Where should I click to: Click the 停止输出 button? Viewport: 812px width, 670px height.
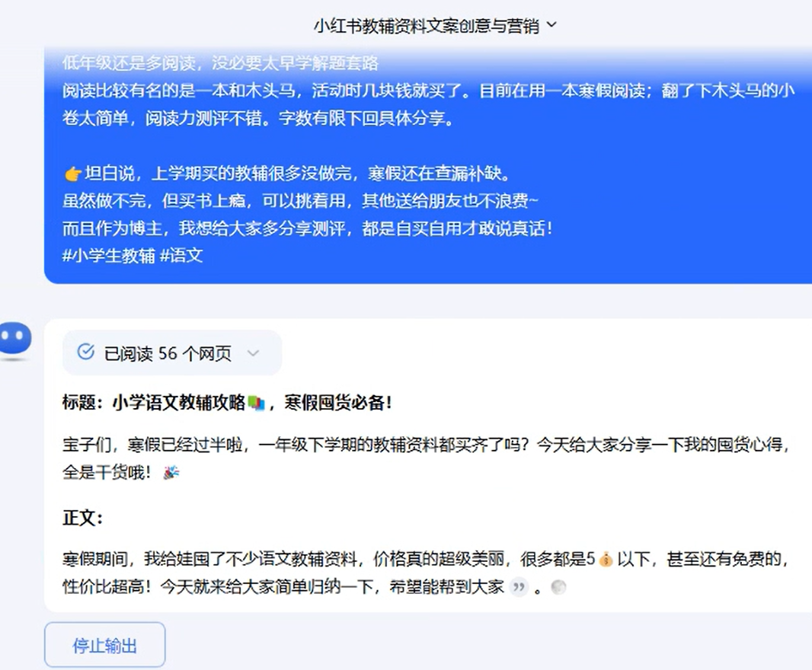104,645
